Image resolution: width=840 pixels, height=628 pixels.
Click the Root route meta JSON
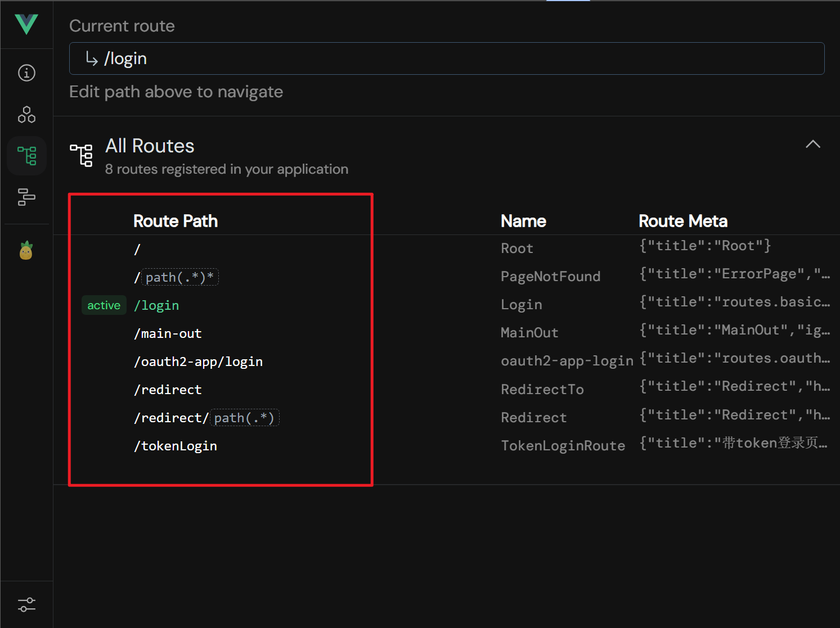pos(704,246)
